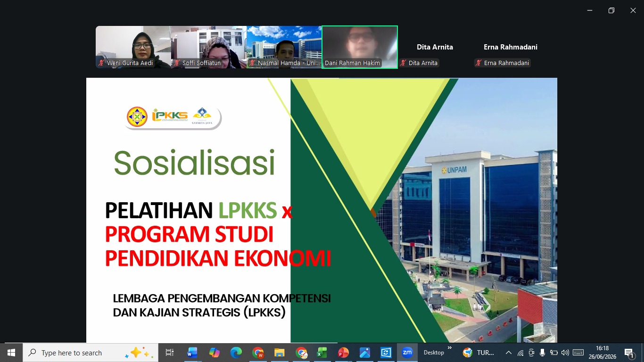Select the Erna Rahmadani participant tile
Viewport: 644px width, 362px height.
click(511, 47)
